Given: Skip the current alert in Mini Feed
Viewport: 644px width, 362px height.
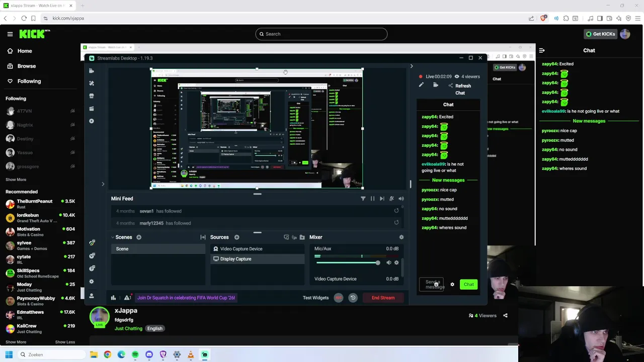Looking at the screenshot, I should pyautogui.click(x=382, y=199).
